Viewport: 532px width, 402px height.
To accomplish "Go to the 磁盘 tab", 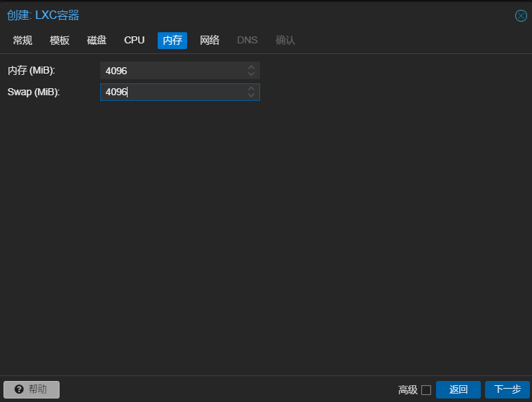I will (97, 41).
